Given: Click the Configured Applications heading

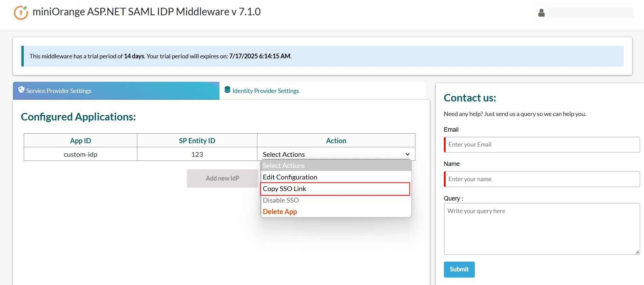Looking at the screenshot, I should click(78, 117).
